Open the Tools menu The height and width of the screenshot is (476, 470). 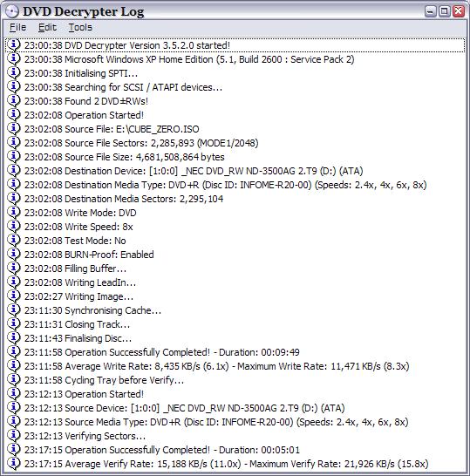(x=80, y=27)
